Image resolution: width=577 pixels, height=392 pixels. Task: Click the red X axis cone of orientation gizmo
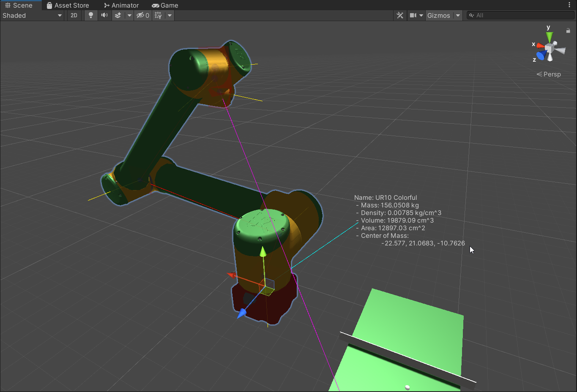[x=540, y=45]
